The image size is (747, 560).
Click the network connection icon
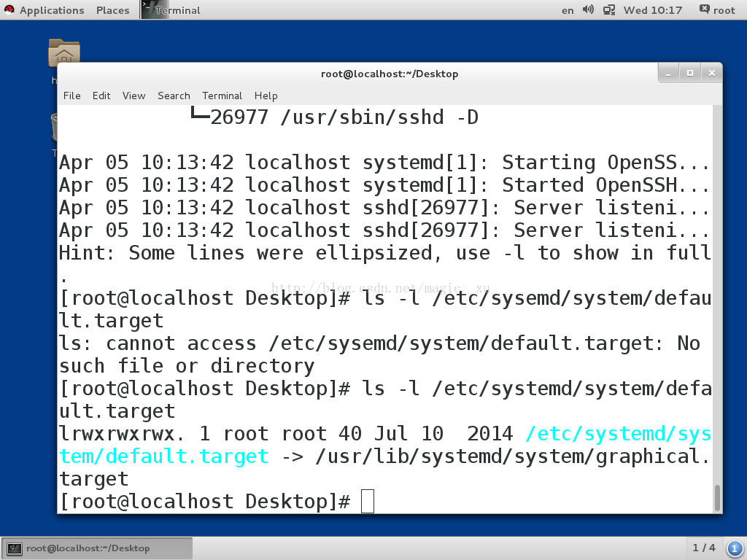point(609,10)
